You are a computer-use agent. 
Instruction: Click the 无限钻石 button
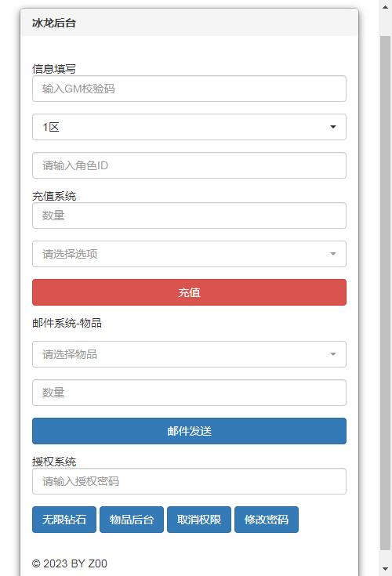click(x=64, y=520)
